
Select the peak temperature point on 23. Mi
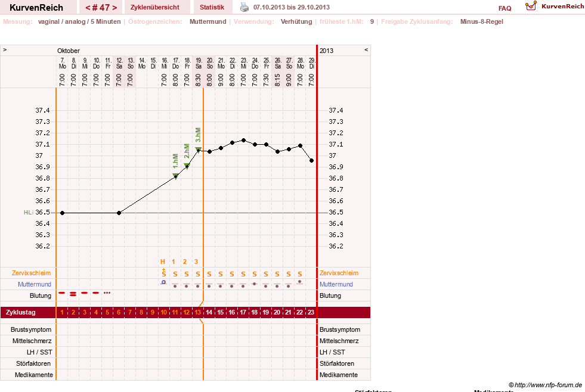244,141
